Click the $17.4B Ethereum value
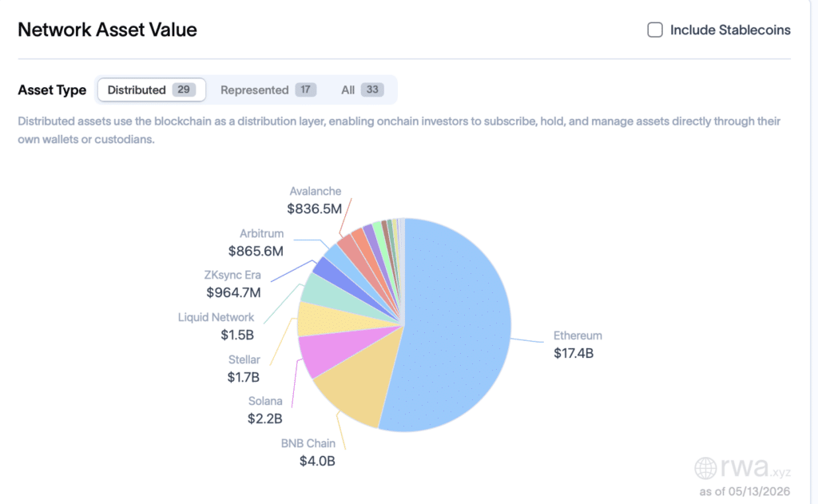 click(574, 353)
